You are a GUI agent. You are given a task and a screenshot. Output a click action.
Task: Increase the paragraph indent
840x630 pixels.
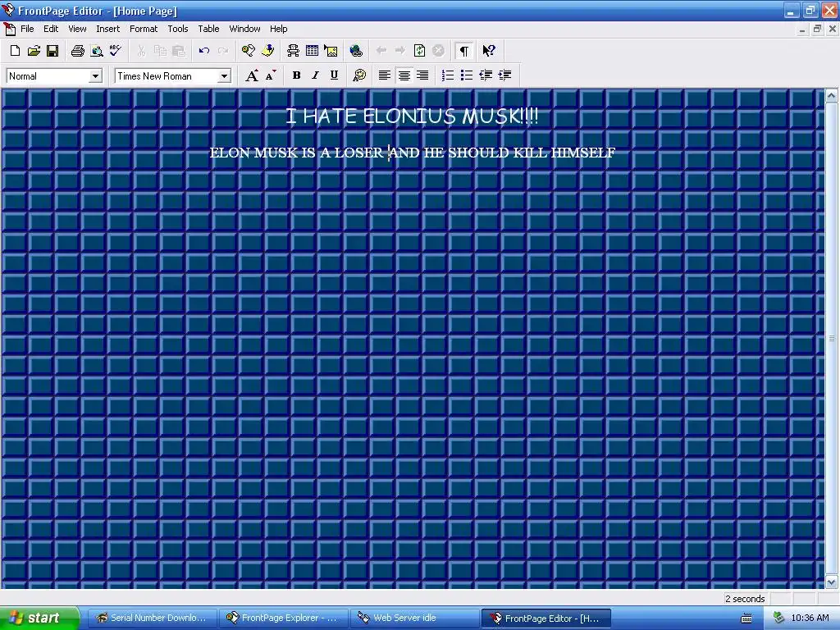[504, 75]
